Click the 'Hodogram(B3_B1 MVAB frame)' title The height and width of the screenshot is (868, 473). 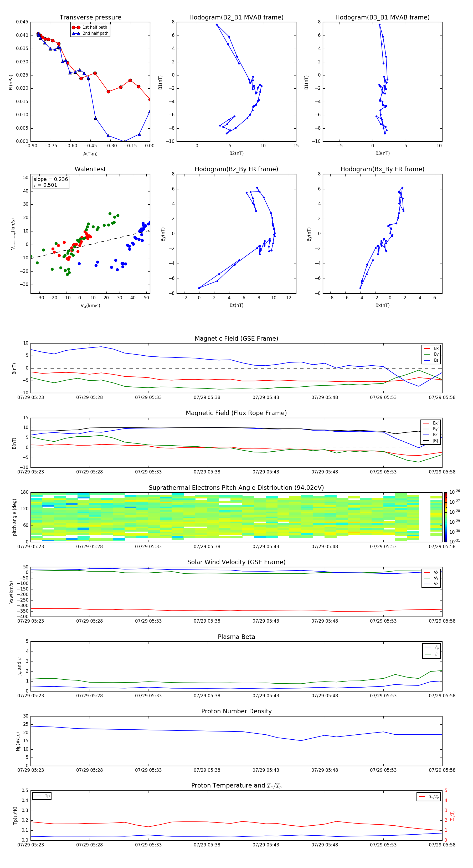382,18
